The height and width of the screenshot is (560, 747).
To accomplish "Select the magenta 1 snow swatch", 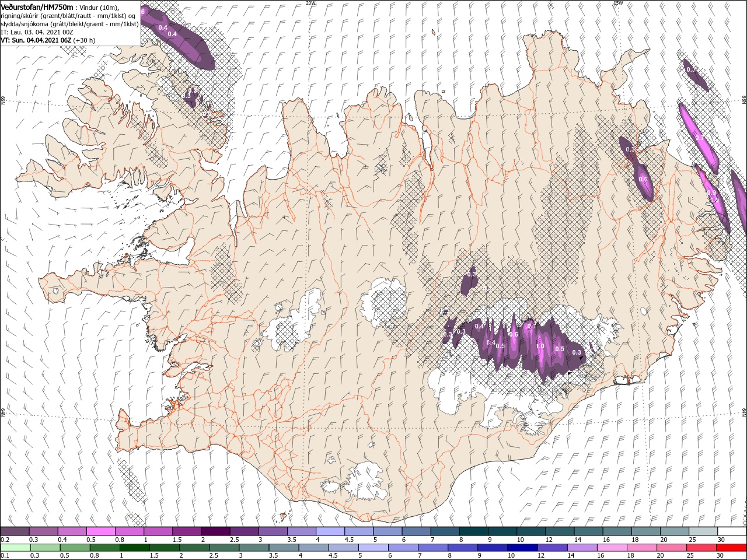I will click(x=158, y=531).
